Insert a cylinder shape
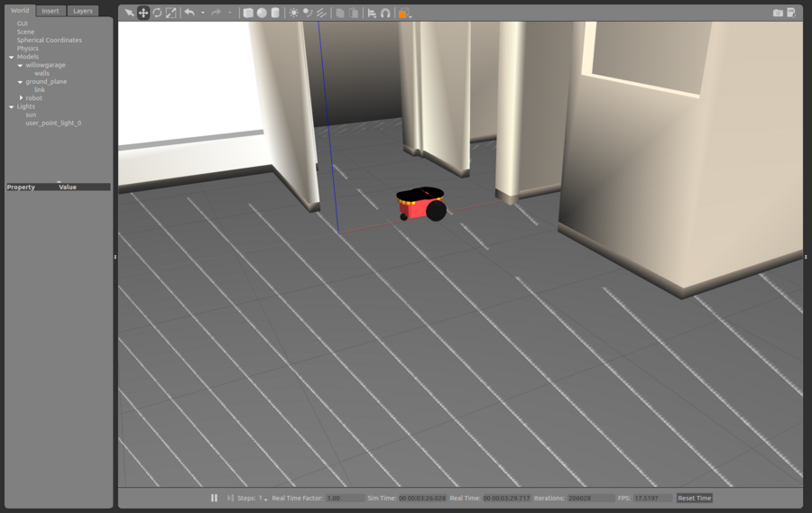Screen dimensions: 812x513 (x=275, y=13)
